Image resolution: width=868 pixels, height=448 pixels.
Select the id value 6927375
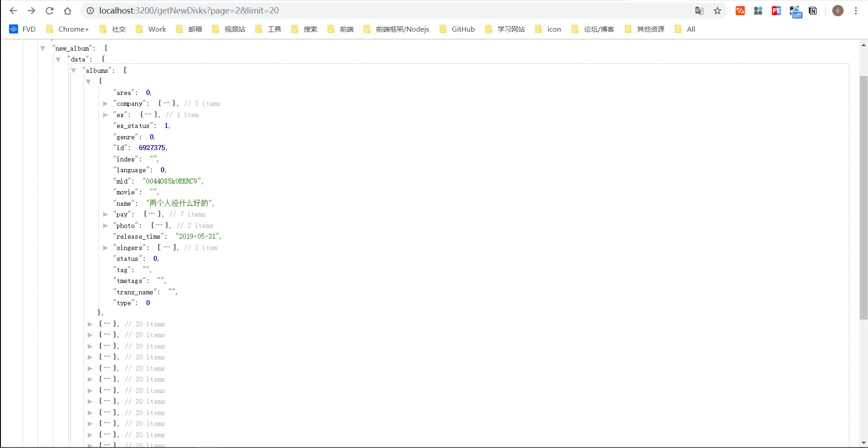pyautogui.click(x=152, y=148)
